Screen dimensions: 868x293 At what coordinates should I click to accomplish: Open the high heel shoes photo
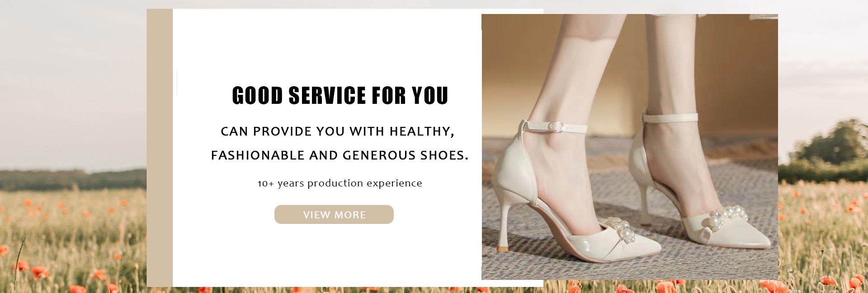(629, 147)
